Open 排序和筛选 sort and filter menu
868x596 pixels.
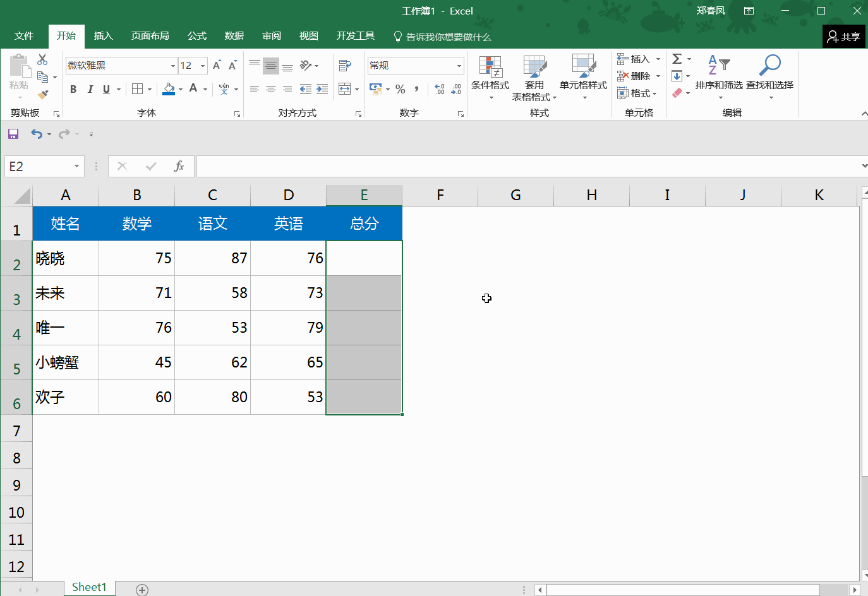pyautogui.click(x=719, y=78)
